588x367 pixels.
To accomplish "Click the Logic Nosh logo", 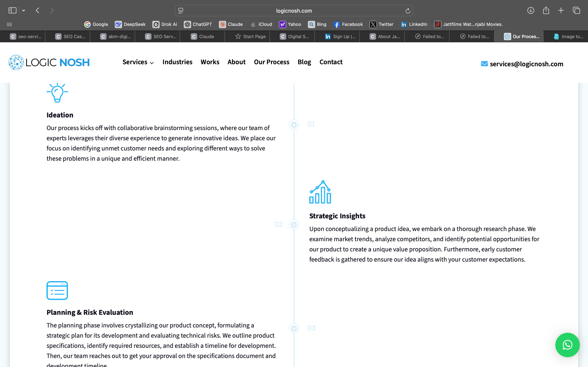I will point(49,62).
